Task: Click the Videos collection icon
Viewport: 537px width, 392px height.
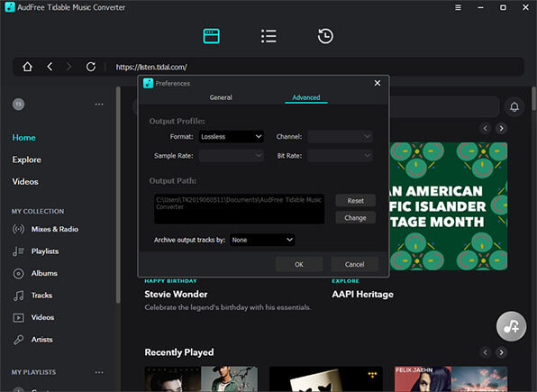Action: [x=19, y=317]
